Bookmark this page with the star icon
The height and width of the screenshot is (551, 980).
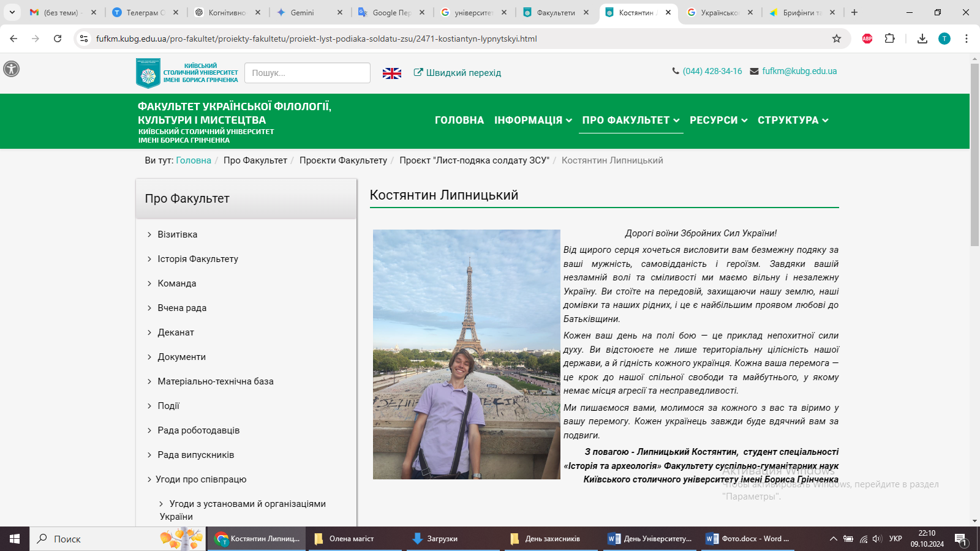point(836,39)
